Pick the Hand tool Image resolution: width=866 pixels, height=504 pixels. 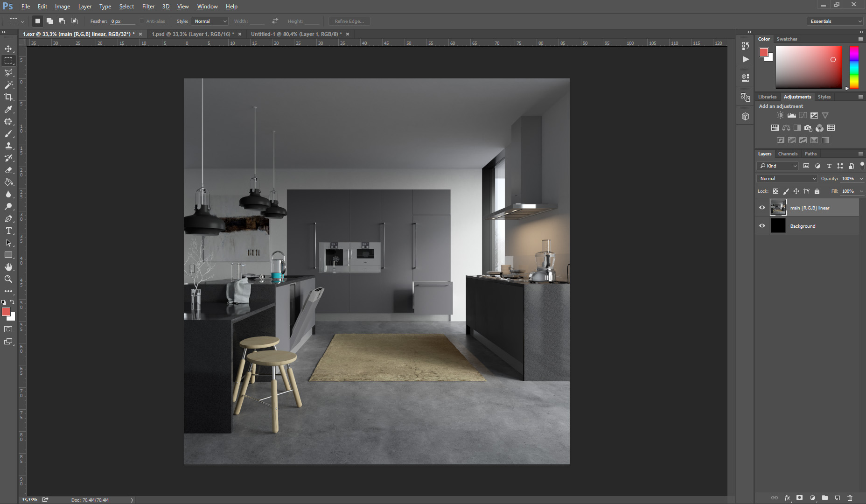8,267
